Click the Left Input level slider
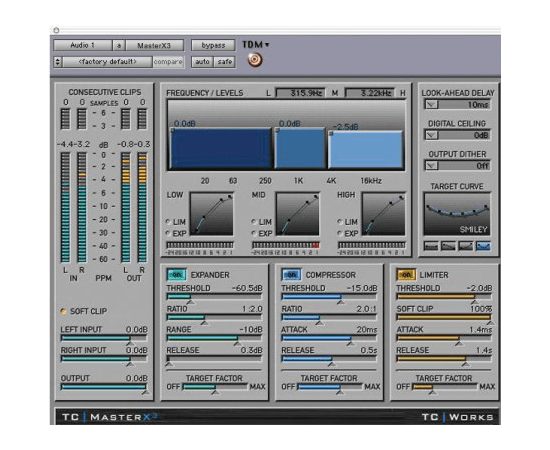 point(104,338)
